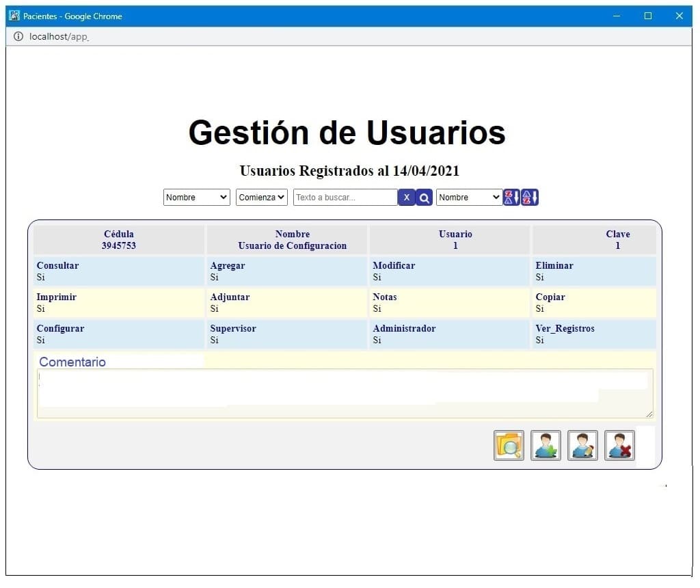Click the Administrador permission cell

pos(450,334)
